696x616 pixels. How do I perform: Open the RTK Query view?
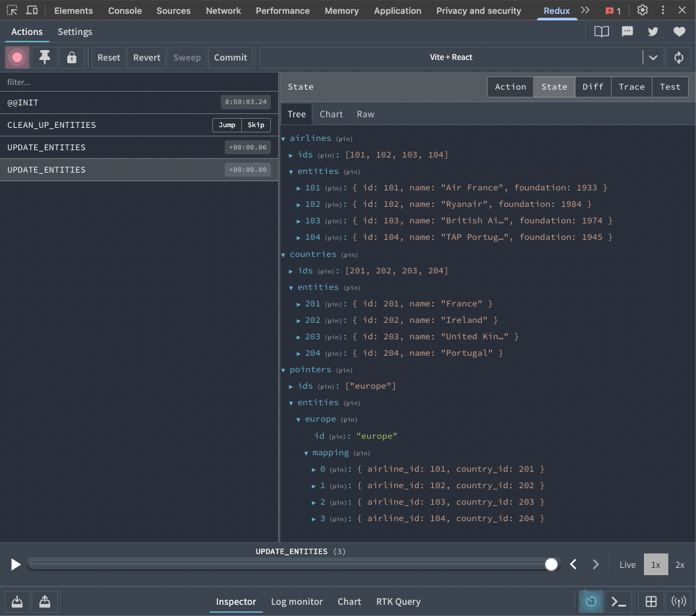(x=398, y=602)
